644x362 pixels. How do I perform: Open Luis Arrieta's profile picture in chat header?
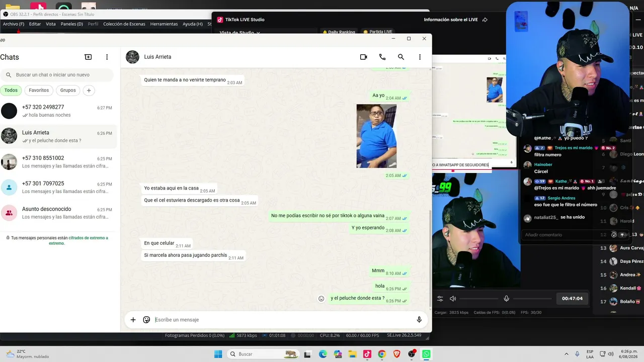tap(132, 57)
